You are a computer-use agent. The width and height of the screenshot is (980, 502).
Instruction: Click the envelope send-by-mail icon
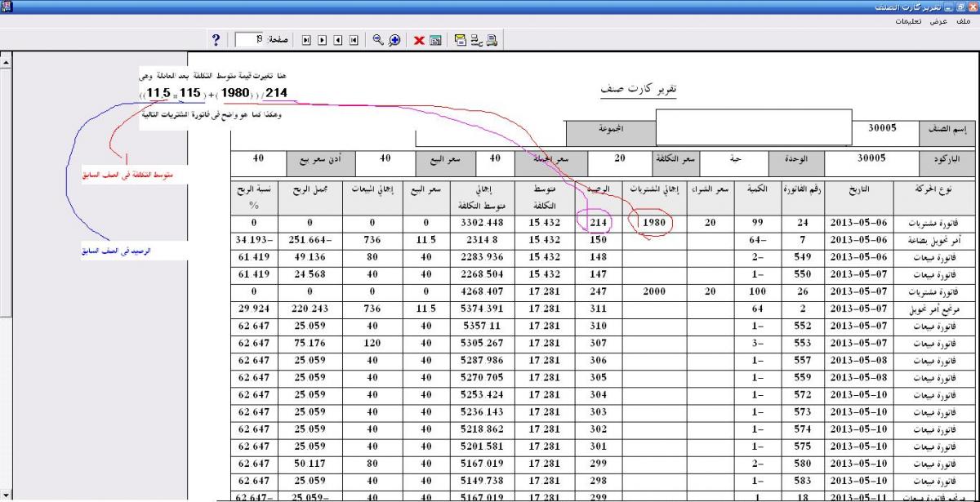pyautogui.click(x=460, y=39)
